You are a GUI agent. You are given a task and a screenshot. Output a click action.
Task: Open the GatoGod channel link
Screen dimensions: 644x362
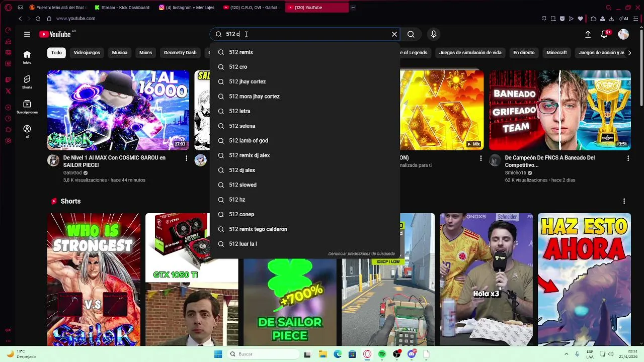pyautogui.click(x=72, y=172)
